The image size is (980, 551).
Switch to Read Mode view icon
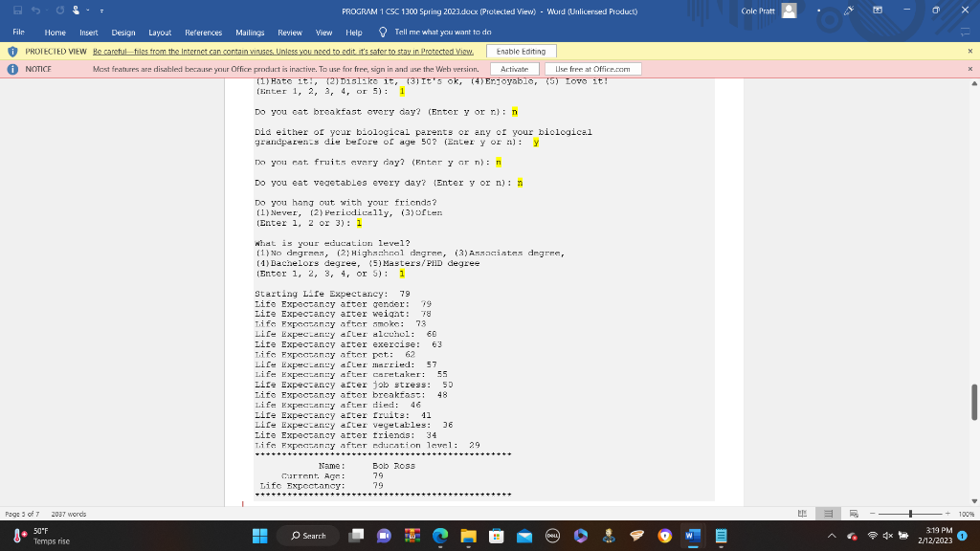click(x=803, y=514)
